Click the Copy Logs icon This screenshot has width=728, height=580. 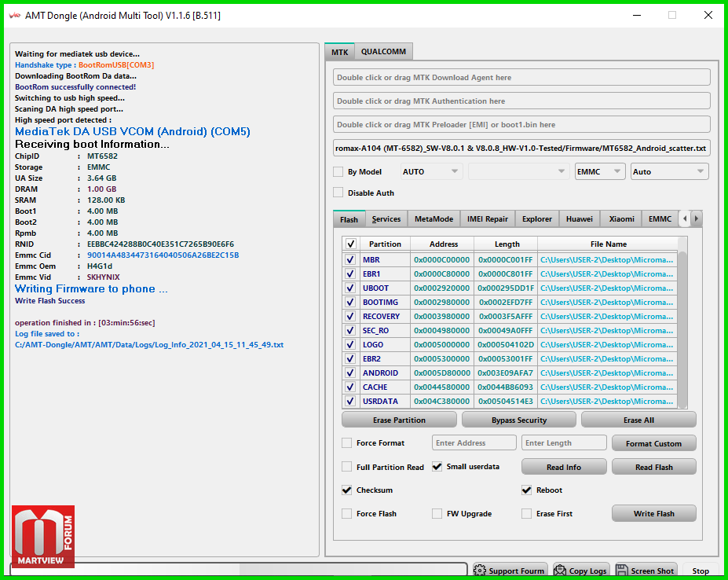(561, 571)
